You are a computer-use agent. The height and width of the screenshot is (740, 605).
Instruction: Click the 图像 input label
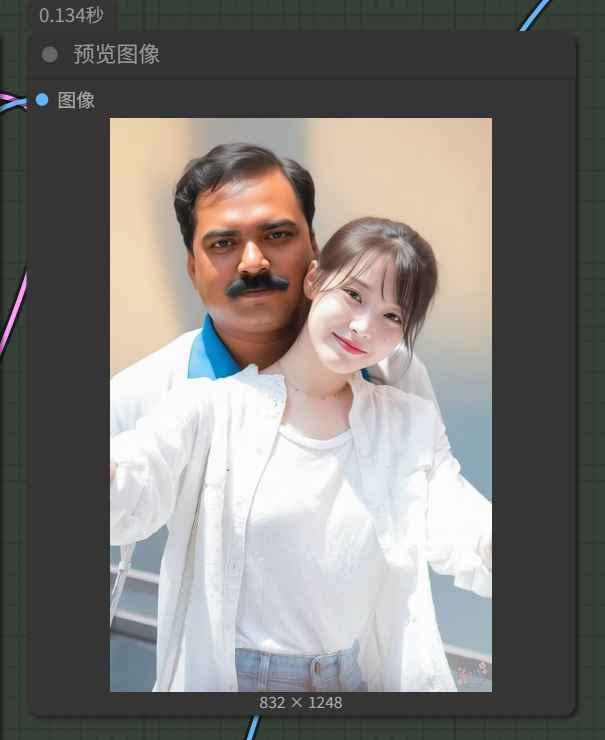[76, 100]
